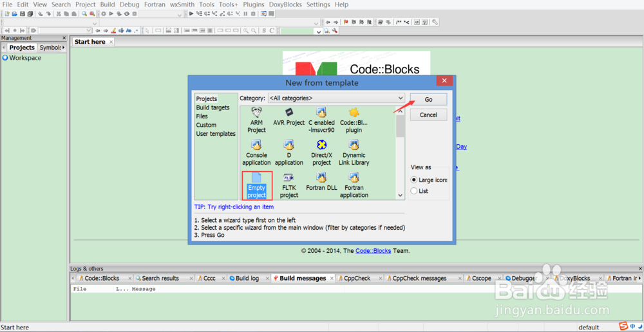644x332 pixels.
Task: Click the Go button in the dialog
Action: pyautogui.click(x=428, y=99)
